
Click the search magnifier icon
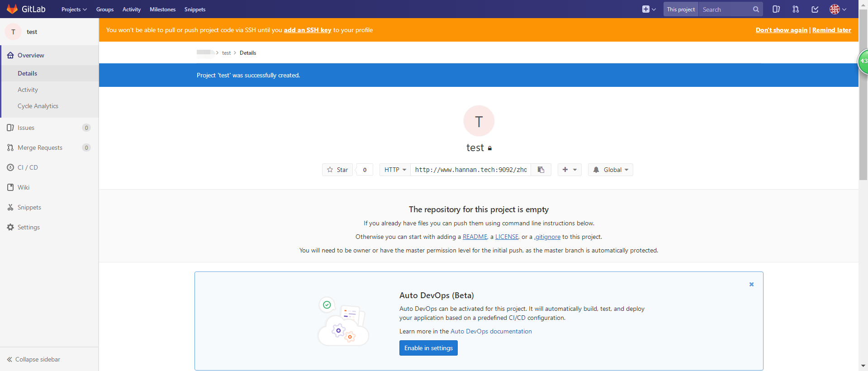point(756,10)
